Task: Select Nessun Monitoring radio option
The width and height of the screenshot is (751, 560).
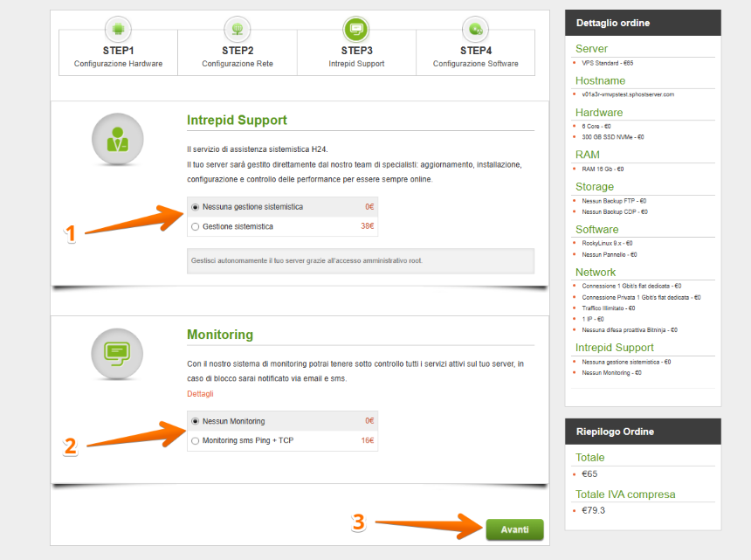Action: click(x=196, y=421)
